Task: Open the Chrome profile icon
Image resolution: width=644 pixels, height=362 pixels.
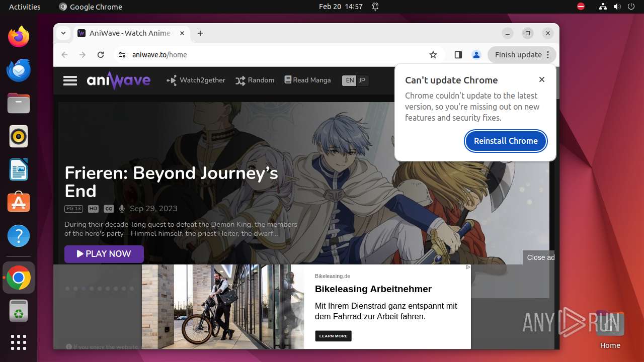Action: tap(476, 55)
